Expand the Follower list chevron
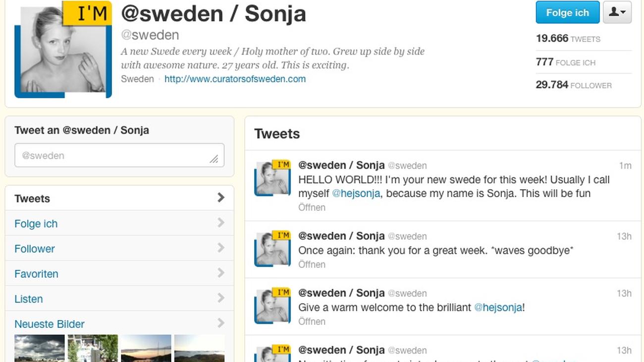 (221, 248)
